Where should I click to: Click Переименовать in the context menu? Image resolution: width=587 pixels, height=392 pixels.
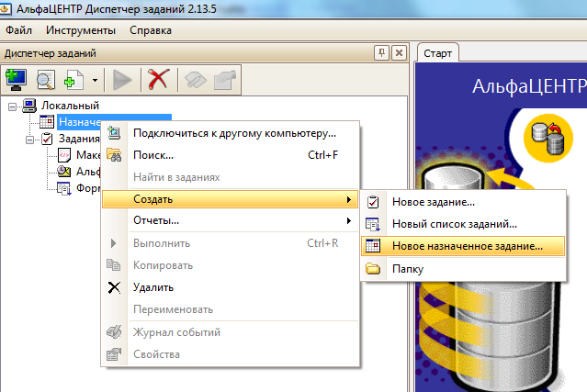[231, 309]
